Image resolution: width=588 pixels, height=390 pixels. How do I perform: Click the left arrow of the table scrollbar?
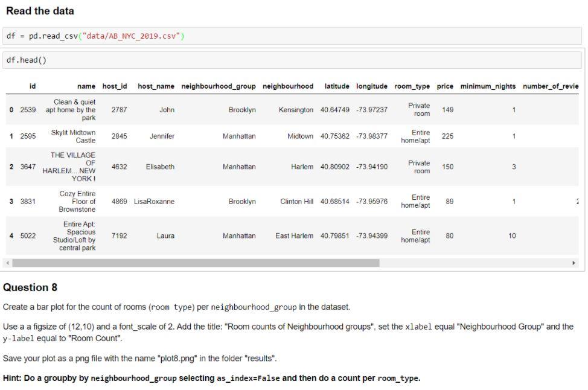[6, 264]
